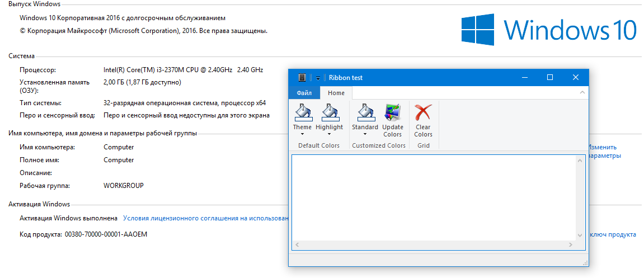Click the horizontal scrollbar right arrow
This screenshot has width=644, height=278.
570,245
